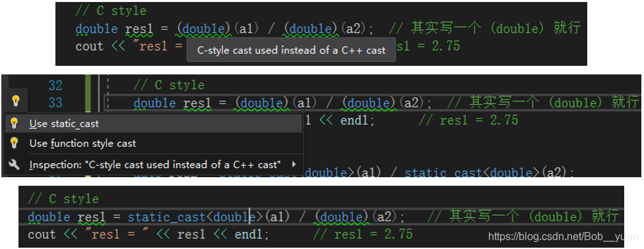Click static_cast<double>(a1) in bottom snippet

[209, 217]
